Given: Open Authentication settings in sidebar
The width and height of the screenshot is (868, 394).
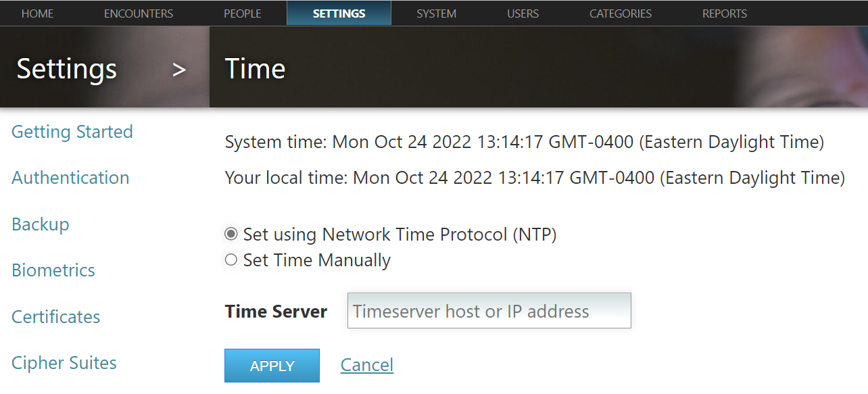Looking at the screenshot, I should [x=70, y=178].
